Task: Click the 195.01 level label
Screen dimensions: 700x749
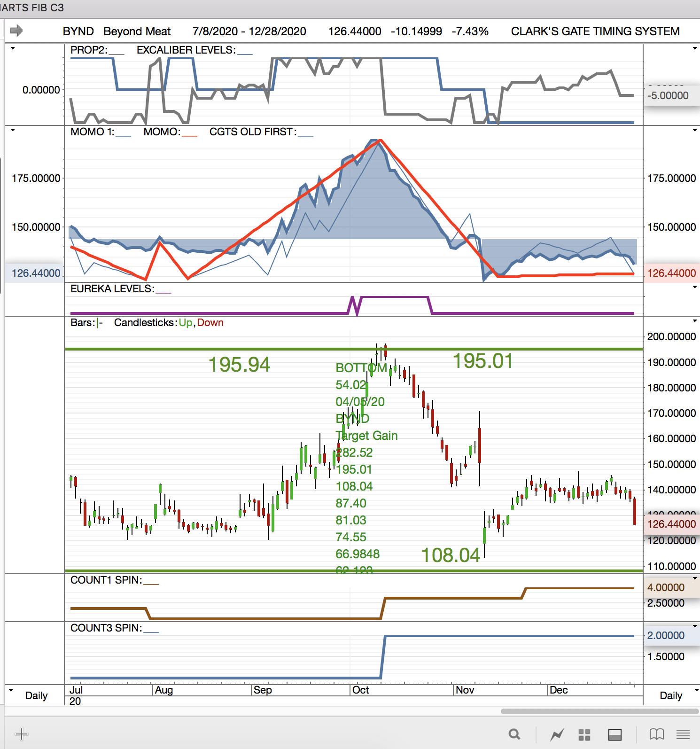Action: (x=483, y=361)
